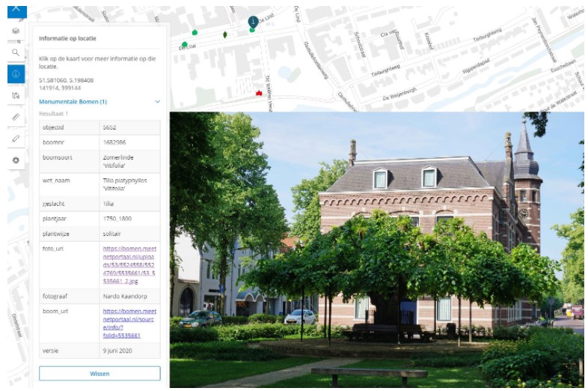
Task: Click the Wissen button
Action: 99,373
